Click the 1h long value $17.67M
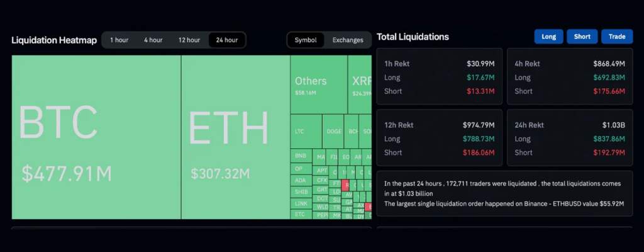This screenshot has width=644, height=252. 480,77
